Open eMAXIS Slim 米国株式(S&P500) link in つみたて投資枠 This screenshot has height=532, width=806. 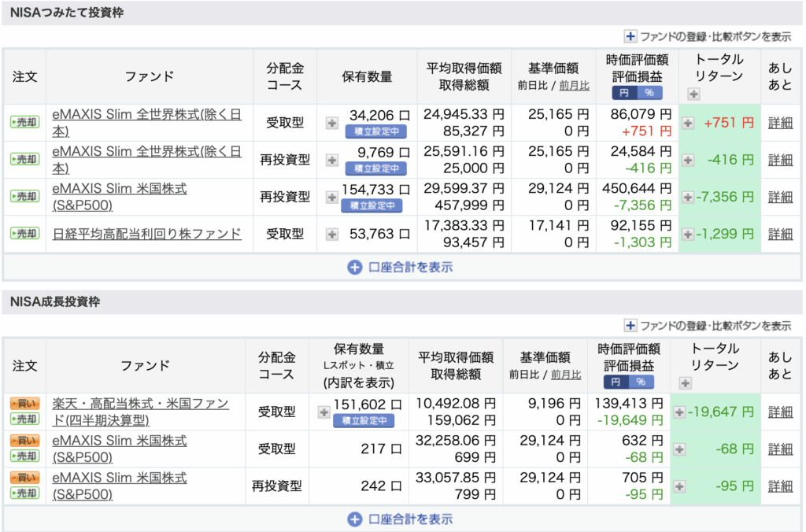coord(120,196)
